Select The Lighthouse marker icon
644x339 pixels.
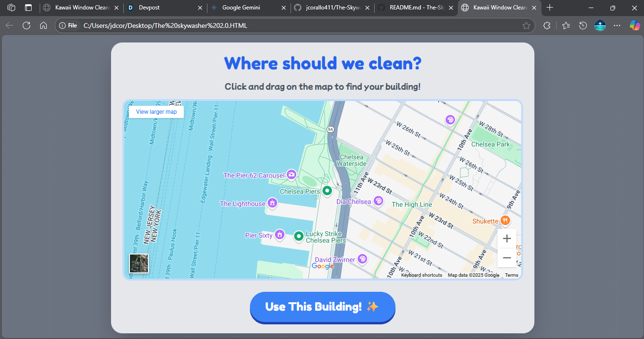pyautogui.click(x=272, y=203)
